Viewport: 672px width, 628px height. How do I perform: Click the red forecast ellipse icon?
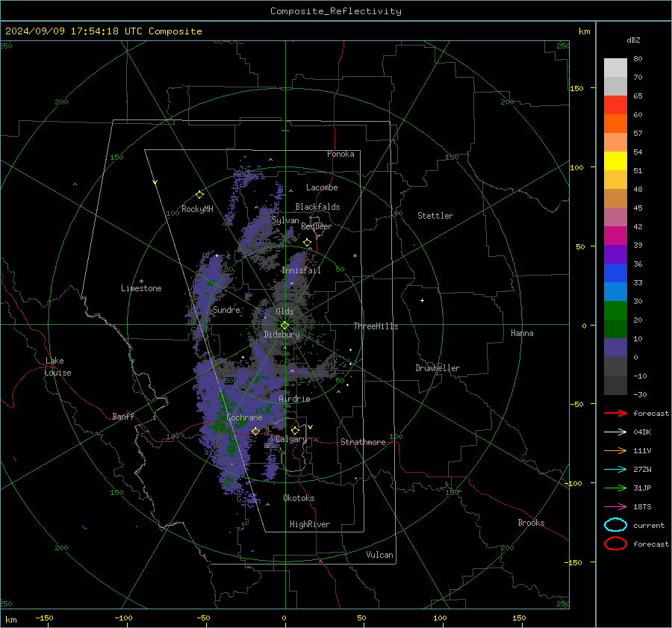[x=615, y=544]
